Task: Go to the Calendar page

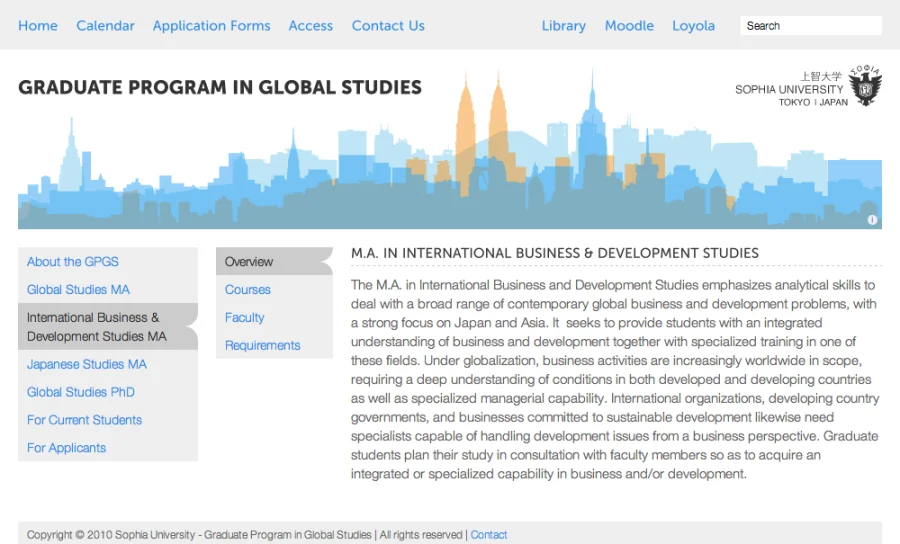Action: (x=105, y=26)
